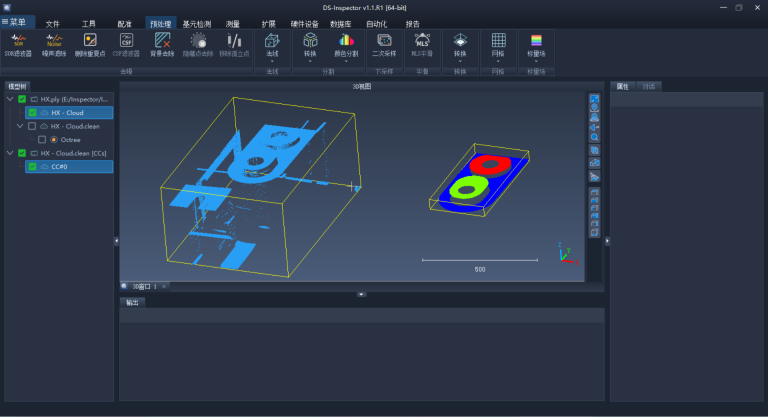Uncheck the HX - Cloud checkbox
This screenshot has width=768, height=417.
(32, 113)
